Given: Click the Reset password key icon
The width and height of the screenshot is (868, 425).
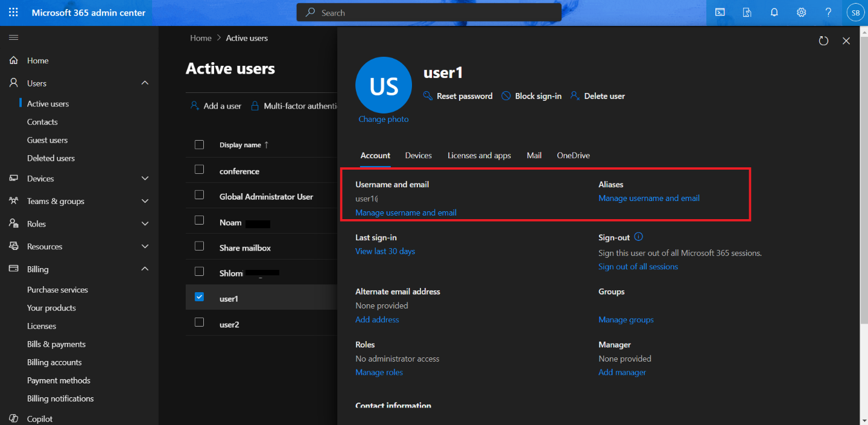Looking at the screenshot, I should click(x=428, y=96).
